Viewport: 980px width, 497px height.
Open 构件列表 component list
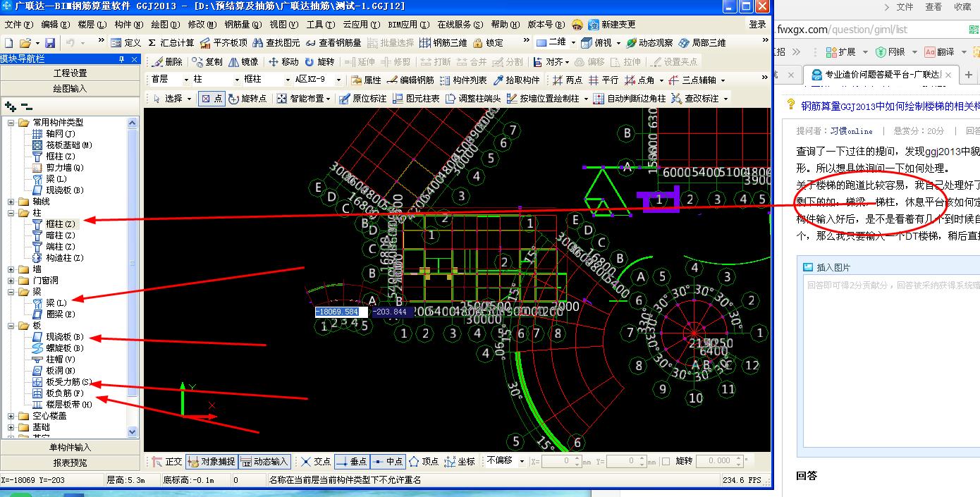[x=463, y=80]
